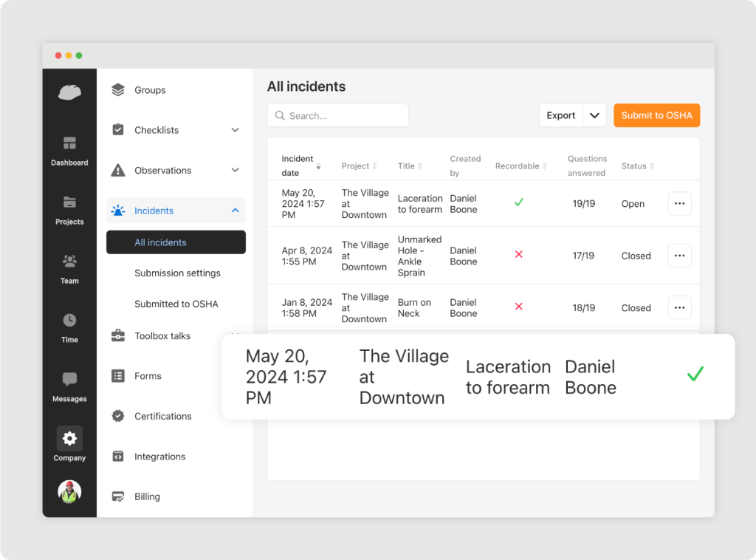Expand the Checklists menu chevron

pos(235,130)
